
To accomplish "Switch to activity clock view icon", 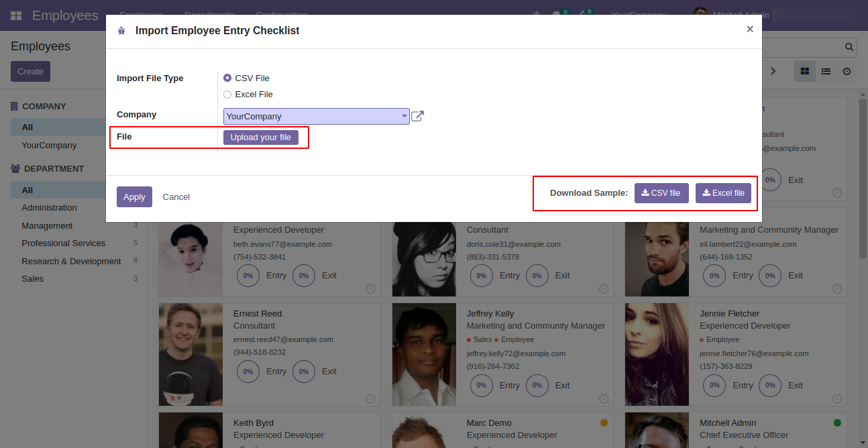I will pyautogui.click(x=847, y=71).
